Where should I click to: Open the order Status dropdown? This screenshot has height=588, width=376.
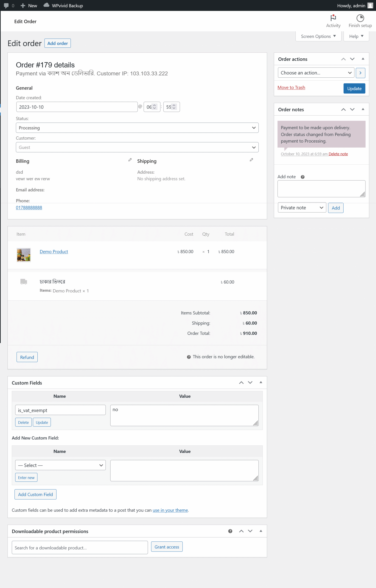(x=137, y=128)
